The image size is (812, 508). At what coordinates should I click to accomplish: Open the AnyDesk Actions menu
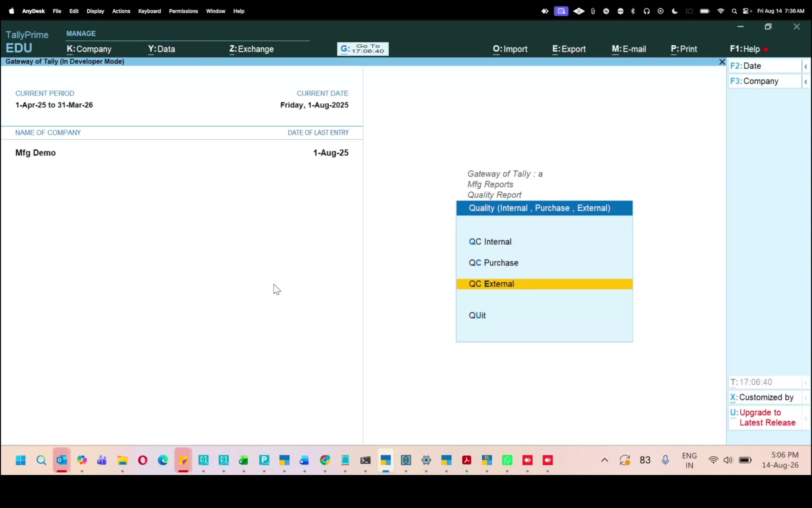(x=121, y=11)
